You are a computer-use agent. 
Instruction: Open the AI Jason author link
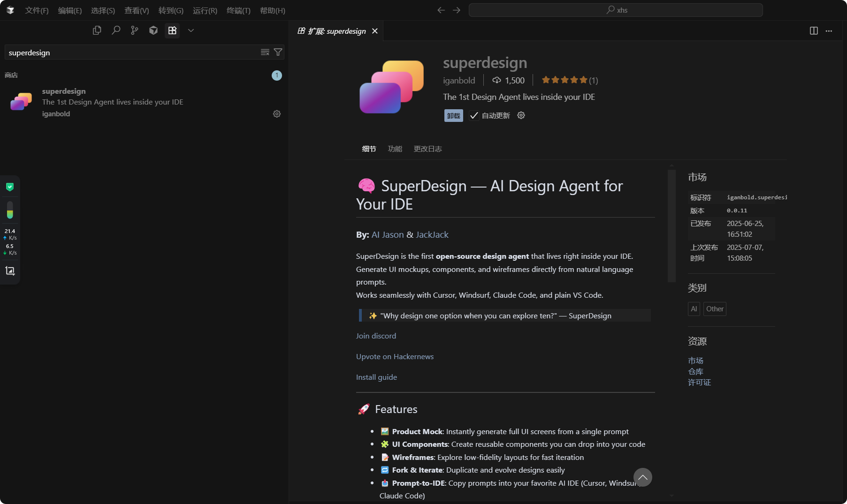[388, 235]
